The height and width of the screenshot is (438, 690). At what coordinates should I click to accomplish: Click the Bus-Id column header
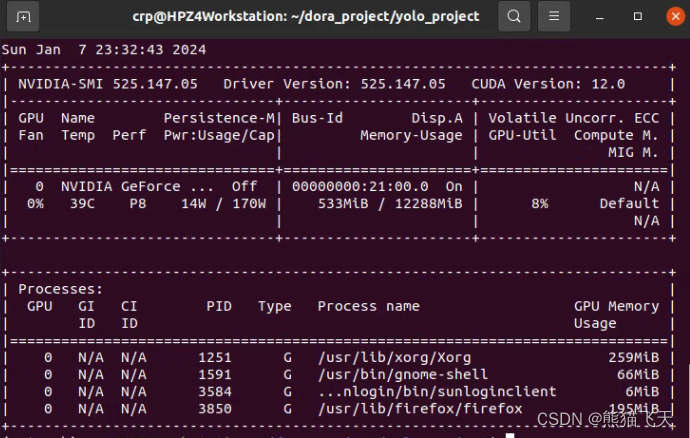(x=317, y=118)
